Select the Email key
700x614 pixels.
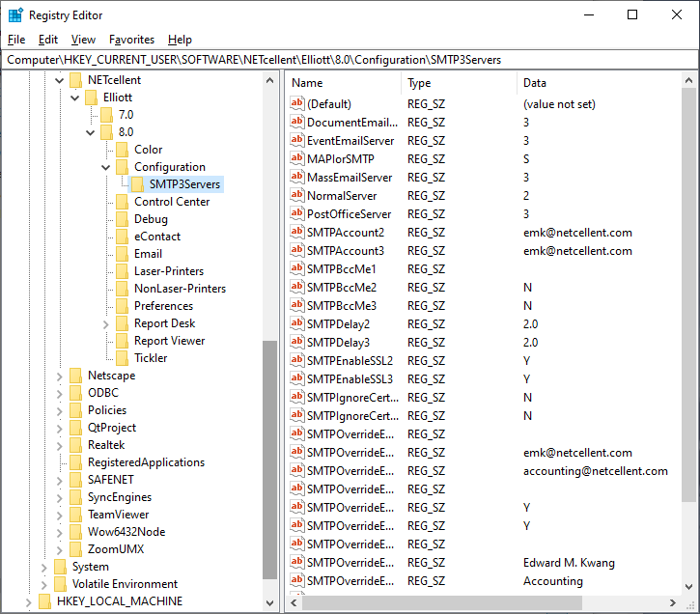click(x=148, y=254)
